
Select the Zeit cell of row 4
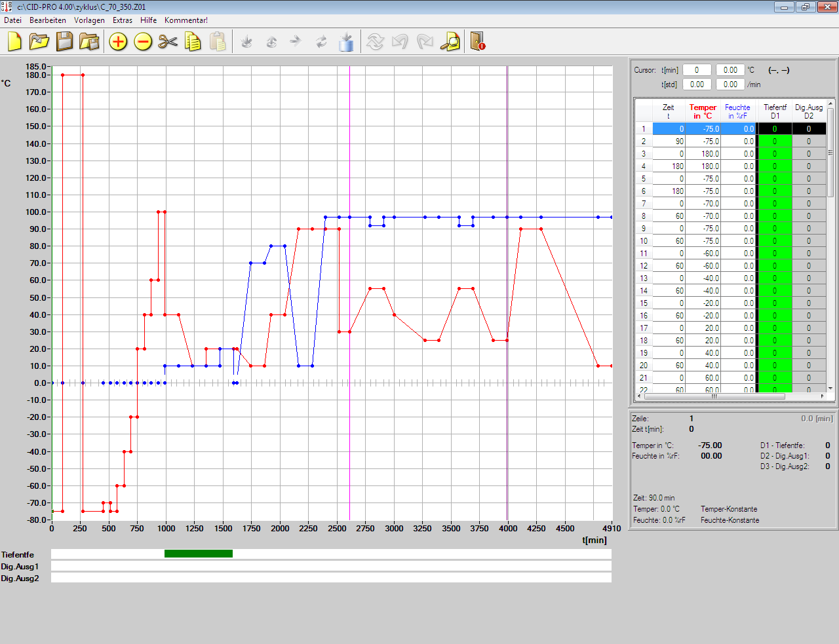click(x=669, y=166)
